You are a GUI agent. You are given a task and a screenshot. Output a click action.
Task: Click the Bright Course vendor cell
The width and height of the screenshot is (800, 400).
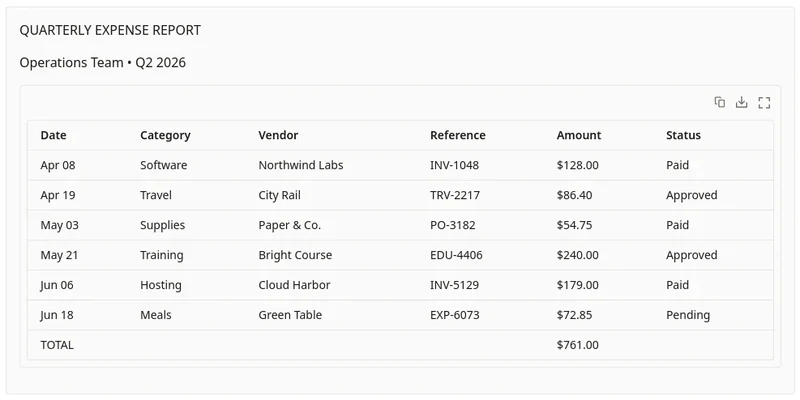pyautogui.click(x=295, y=255)
